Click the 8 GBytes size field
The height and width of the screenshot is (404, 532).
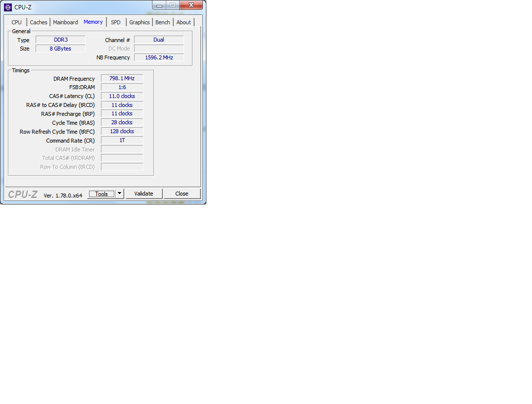[x=60, y=49]
